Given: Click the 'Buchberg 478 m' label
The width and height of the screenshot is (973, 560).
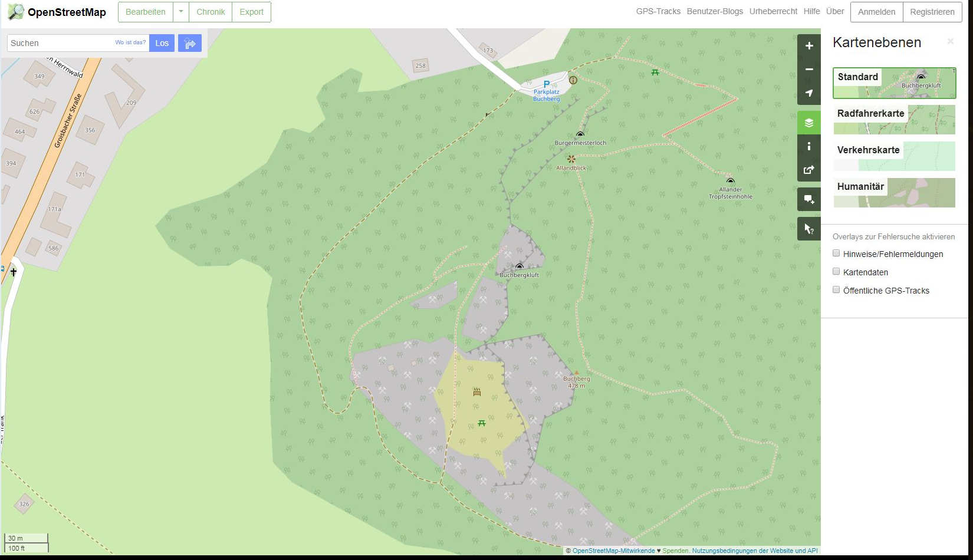Looking at the screenshot, I should [577, 383].
